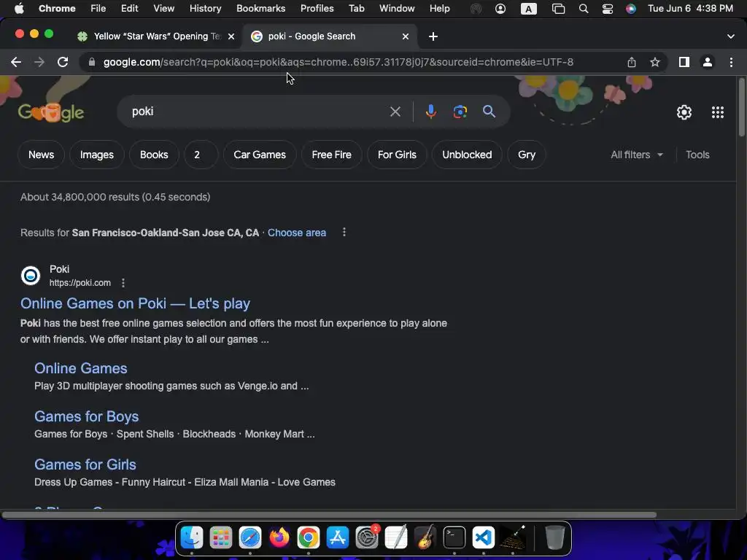Select the For Girls chip

point(397,155)
